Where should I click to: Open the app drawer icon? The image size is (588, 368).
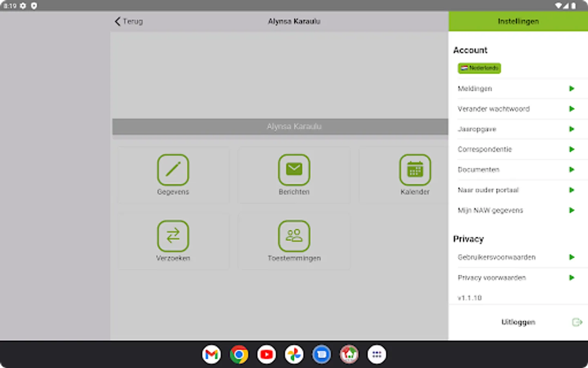click(376, 354)
